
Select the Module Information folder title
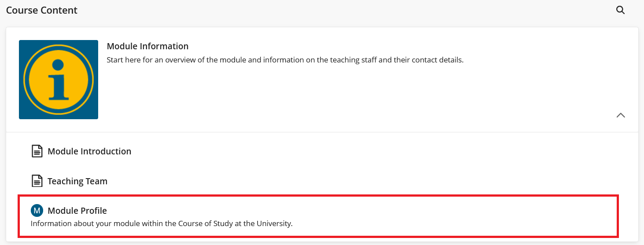pyautogui.click(x=147, y=46)
